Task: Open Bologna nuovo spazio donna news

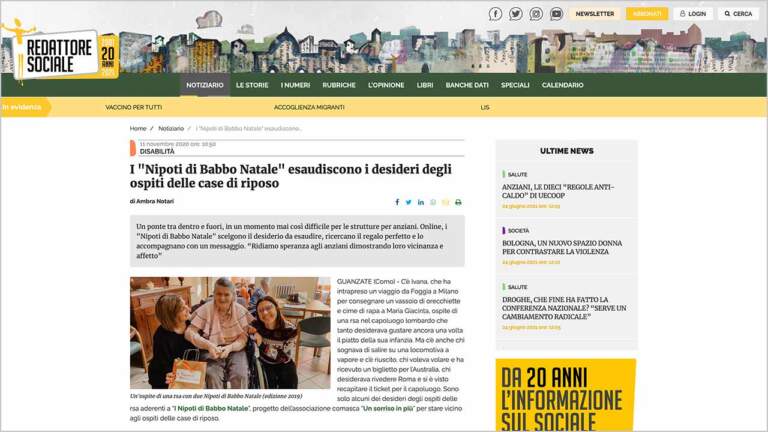Action: [562, 247]
